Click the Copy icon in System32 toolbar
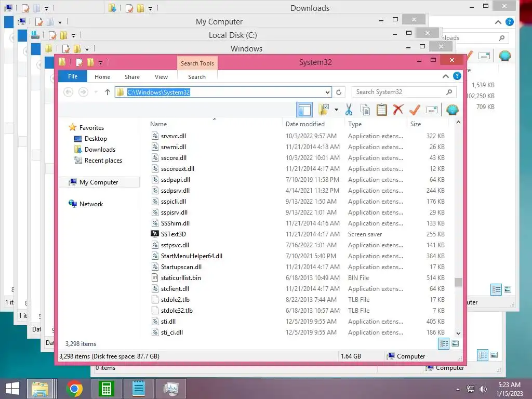Viewport: 532px width, 399px height. pyautogui.click(x=365, y=110)
